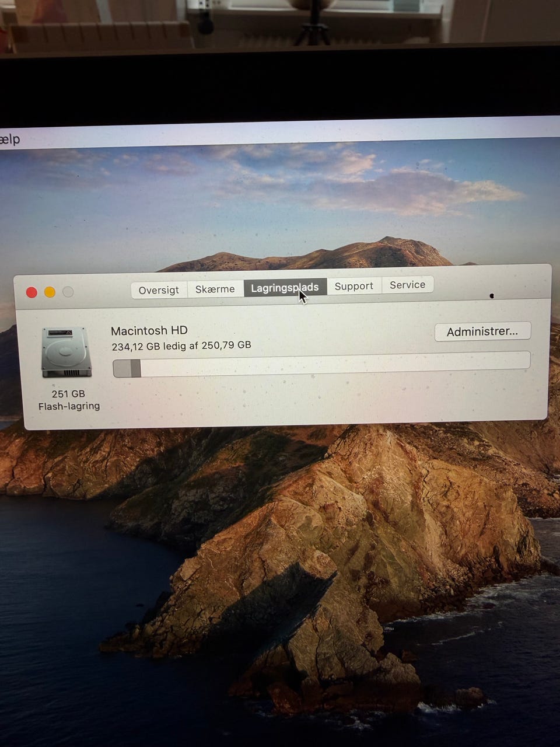The image size is (560, 747).
Task: Switch to the Oversigt tab
Action: 159,290
